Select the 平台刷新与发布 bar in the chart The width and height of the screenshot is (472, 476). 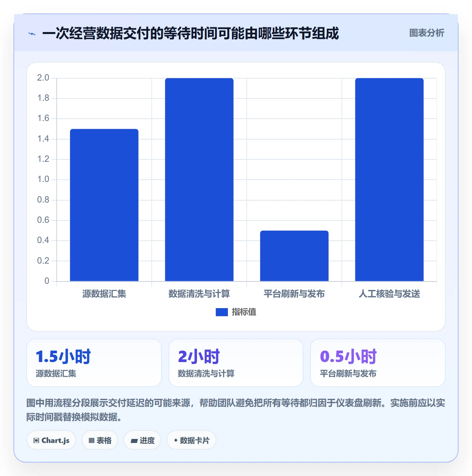[294, 256]
